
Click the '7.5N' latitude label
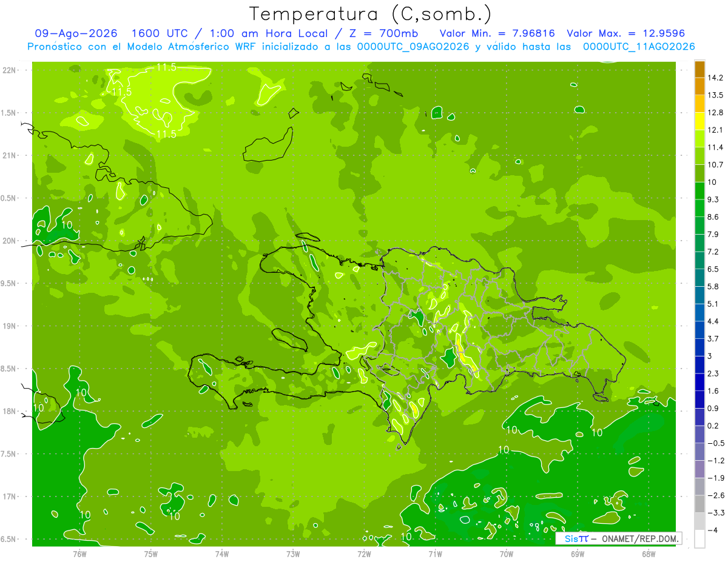pyautogui.click(x=9, y=454)
